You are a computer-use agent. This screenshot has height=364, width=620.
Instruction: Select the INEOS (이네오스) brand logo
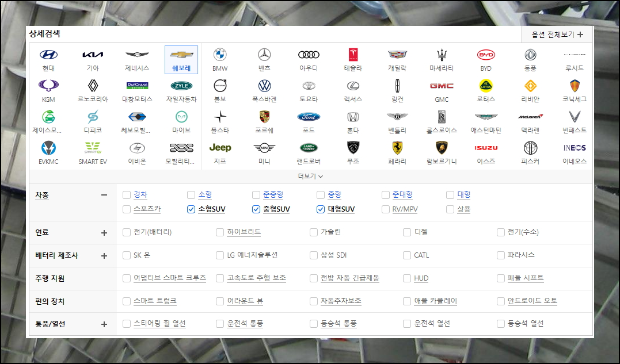click(575, 148)
